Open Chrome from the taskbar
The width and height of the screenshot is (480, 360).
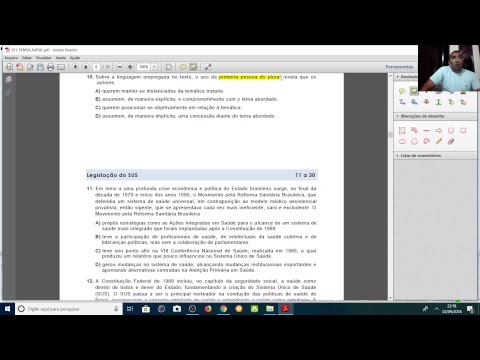coord(223,309)
